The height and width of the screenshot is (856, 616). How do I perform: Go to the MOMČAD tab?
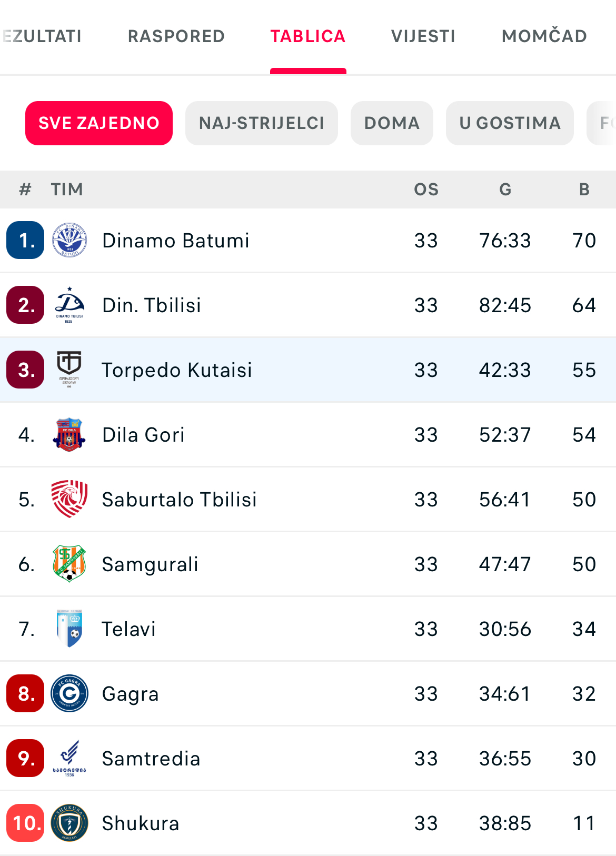click(x=544, y=36)
